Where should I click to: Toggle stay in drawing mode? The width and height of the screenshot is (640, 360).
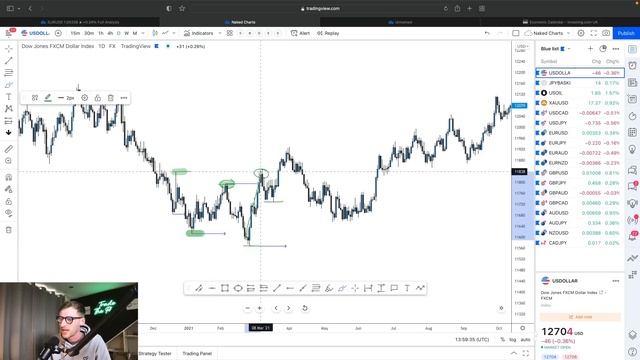9,189
